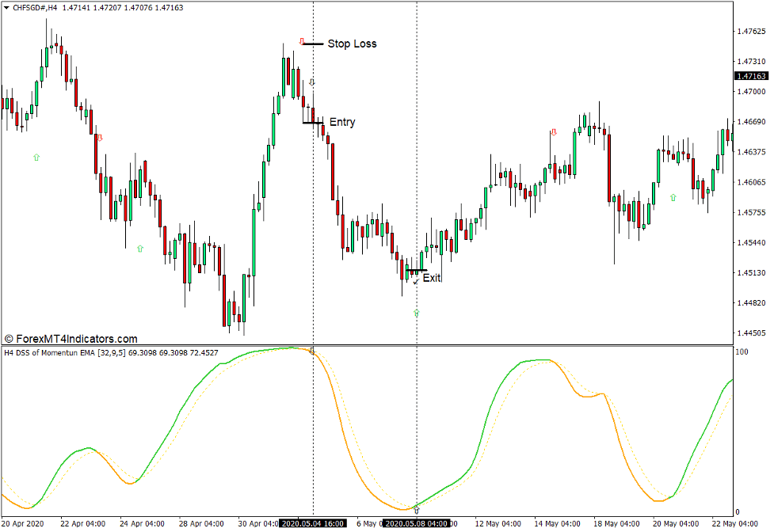This screenshot has height=532, width=774.
Task: Select the green buy arrow below the 22 Apr candles
Action: click(x=35, y=158)
